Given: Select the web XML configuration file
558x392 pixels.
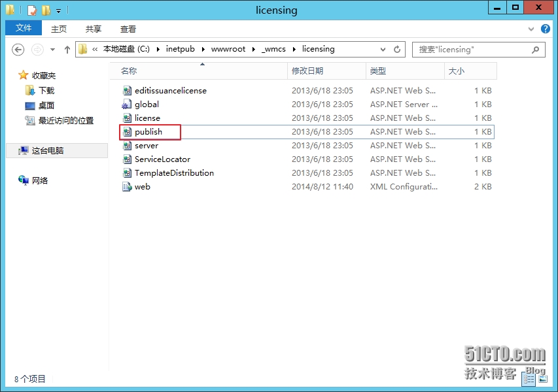Looking at the screenshot, I should [142, 187].
